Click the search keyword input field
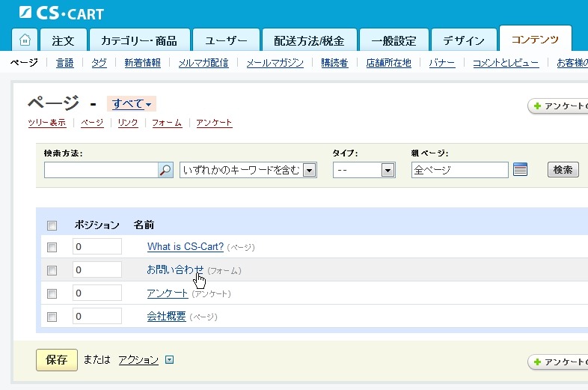The image size is (588, 390). coord(101,170)
